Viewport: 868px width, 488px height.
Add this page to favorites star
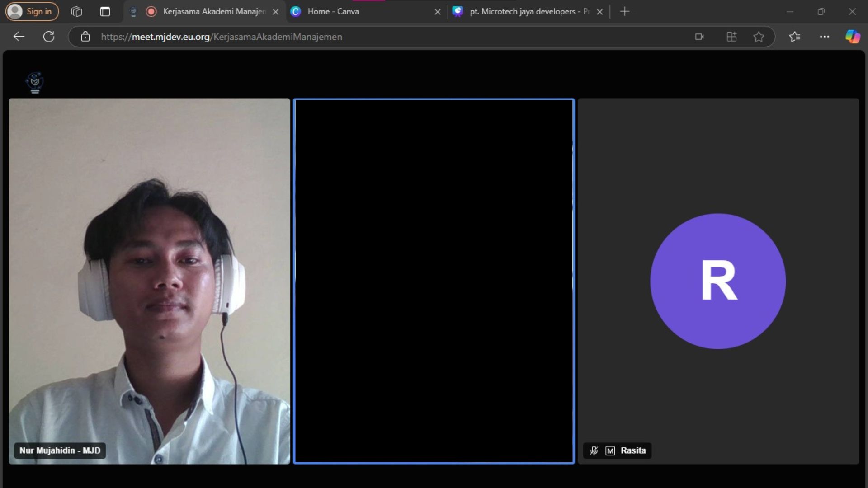759,37
